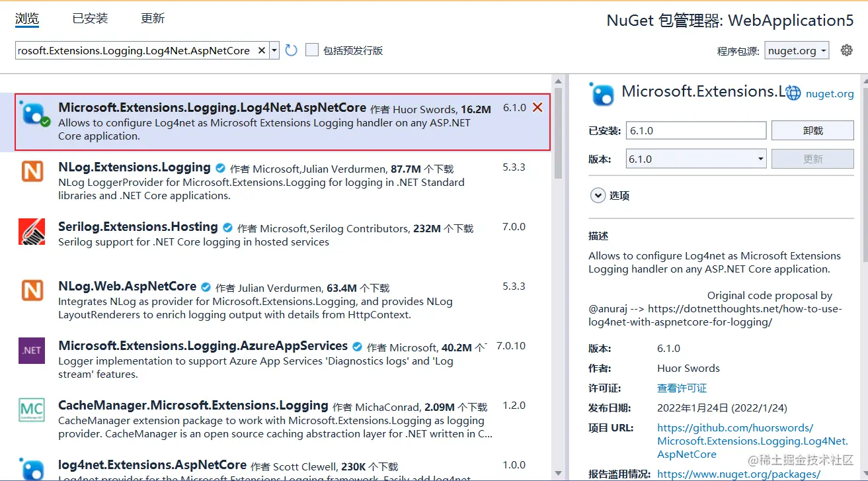Select Microsoft.Extensions.Logging.AzureAppServices package title
This screenshot has height=481, width=868.
pos(203,346)
